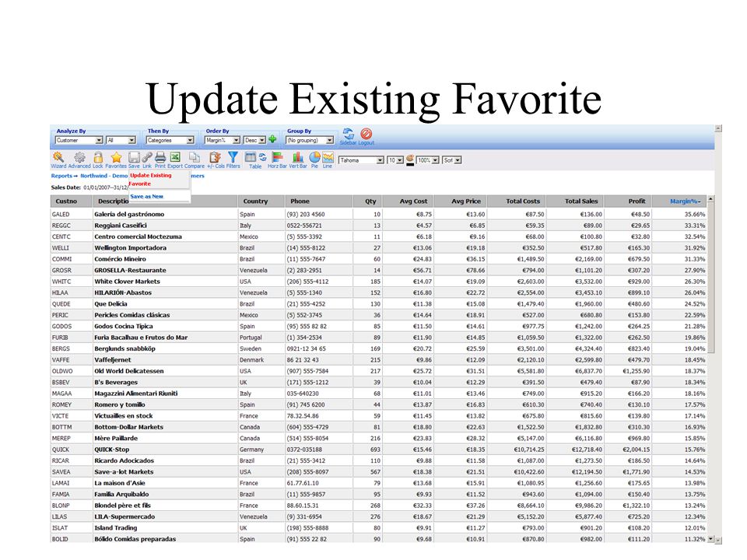The height and width of the screenshot is (560, 747).
Task: Click the table scrollbar up arrow
Action: pyautogui.click(x=710, y=199)
